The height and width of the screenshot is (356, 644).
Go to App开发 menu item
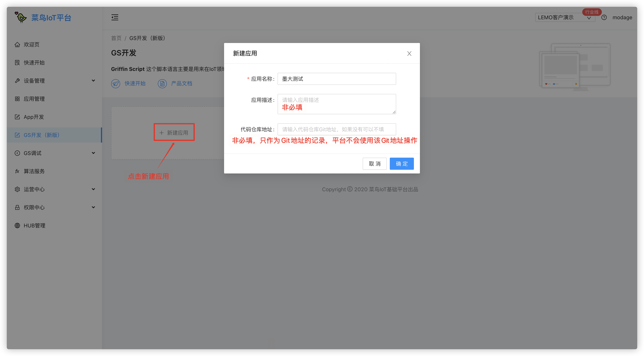click(34, 117)
